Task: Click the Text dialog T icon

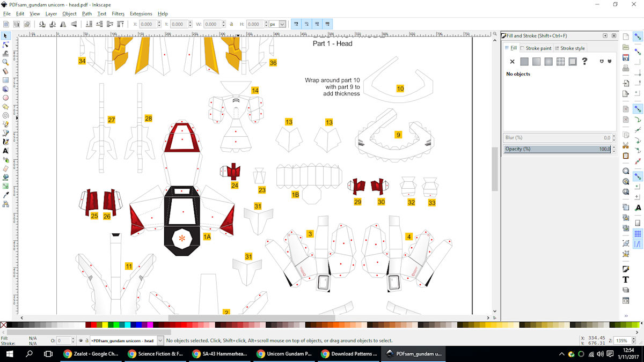Action: 626,279
